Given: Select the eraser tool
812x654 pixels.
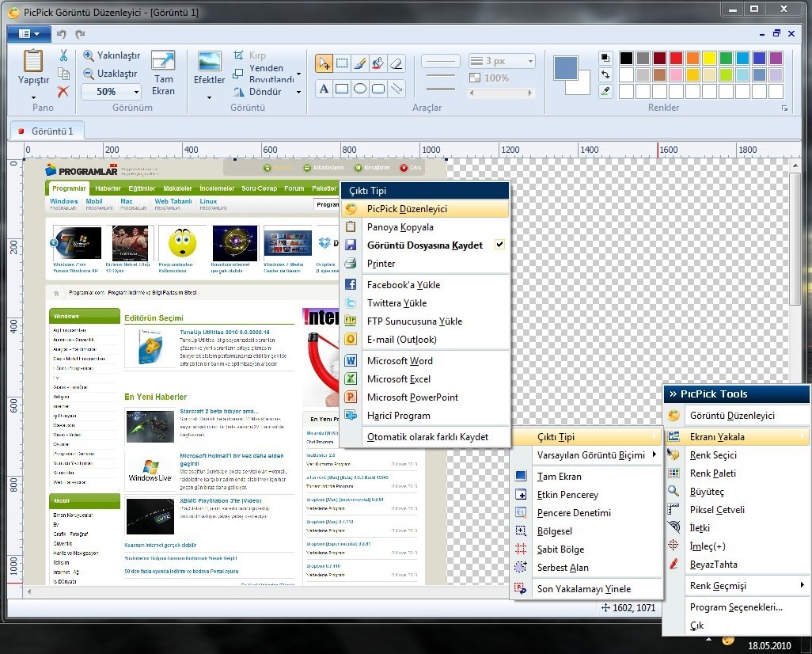Looking at the screenshot, I should click(x=397, y=63).
